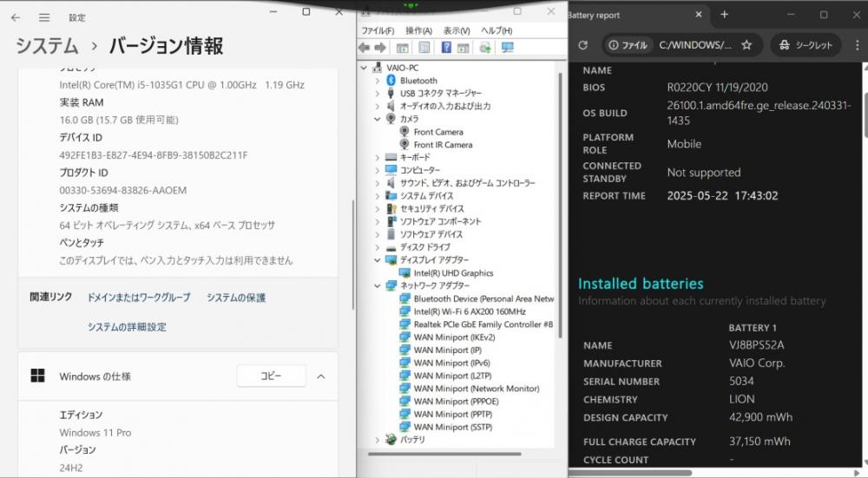868x478 pixels.
Task: Click the product ID 00330-53694-83826-AAOEM
Action: 123,190
